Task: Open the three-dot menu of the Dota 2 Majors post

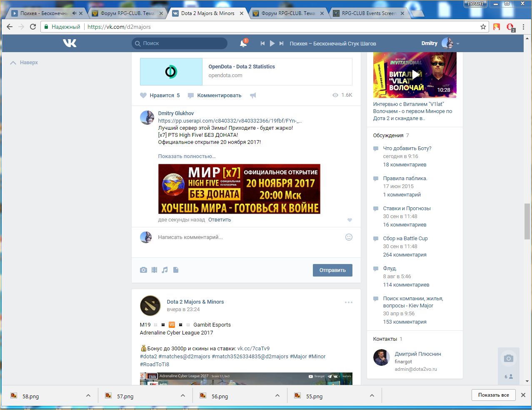Action: 349,302
